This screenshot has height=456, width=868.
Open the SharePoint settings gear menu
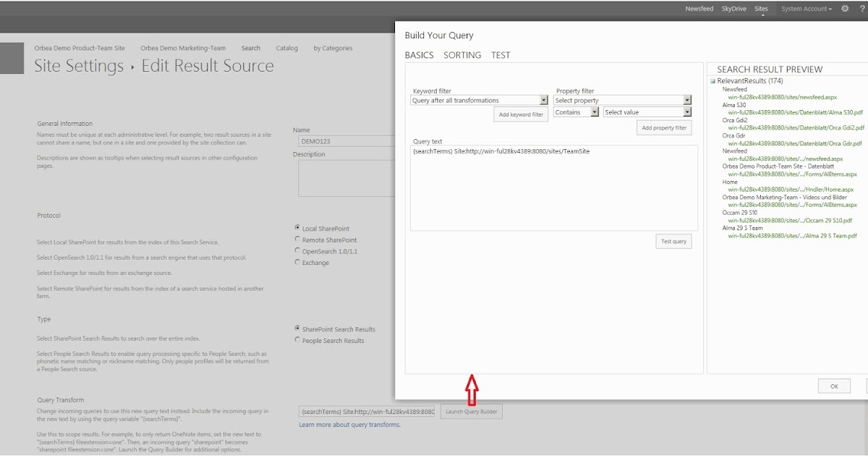point(844,9)
